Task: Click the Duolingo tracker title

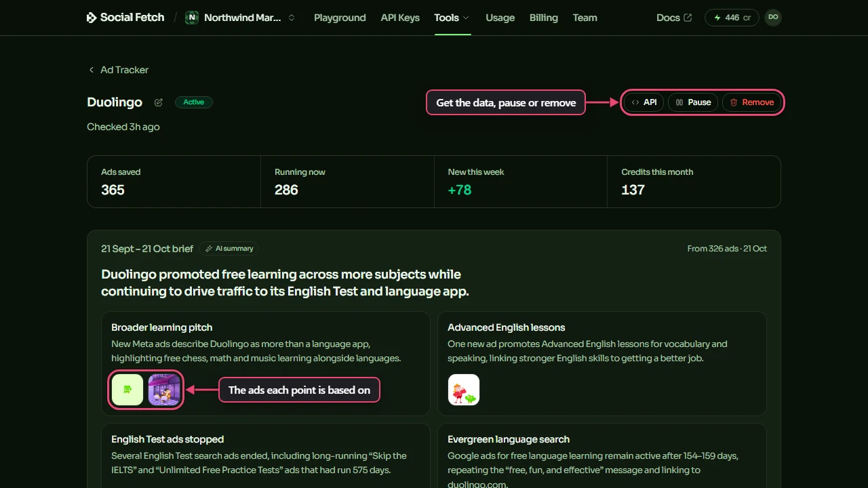Action: click(115, 102)
